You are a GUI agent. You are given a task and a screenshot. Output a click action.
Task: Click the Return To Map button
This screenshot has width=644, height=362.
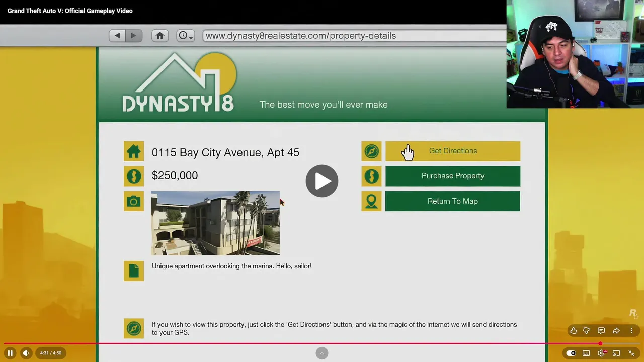coord(453,201)
